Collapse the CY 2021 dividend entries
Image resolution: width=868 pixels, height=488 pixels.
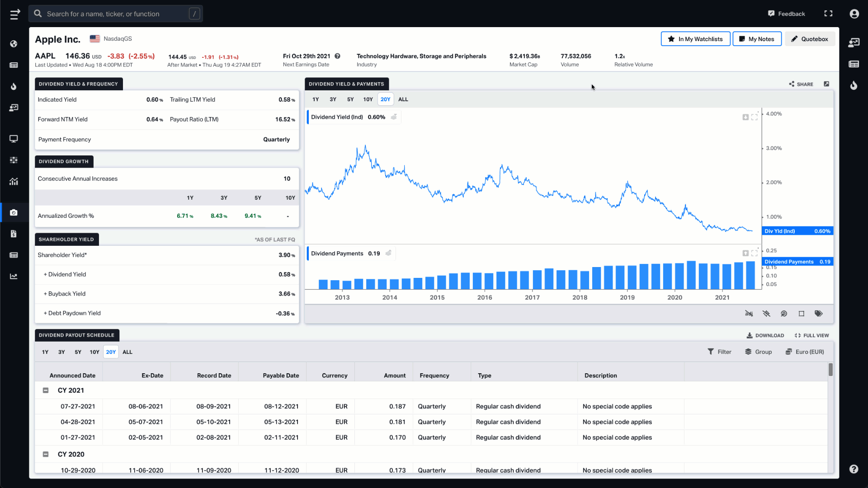(x=45, y=390)
